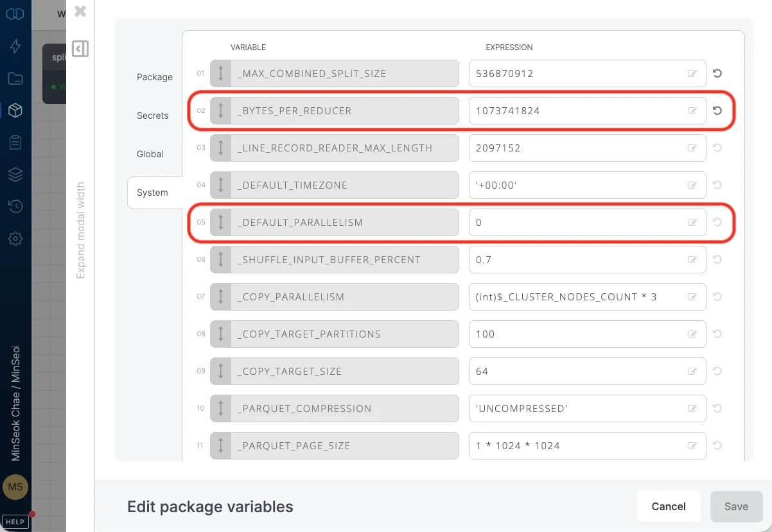Image resolution: width=772 pixels, height=532 pixels.
Task: Click the _COPY_PARALLELISM variable name
Action: coord(291,296)
